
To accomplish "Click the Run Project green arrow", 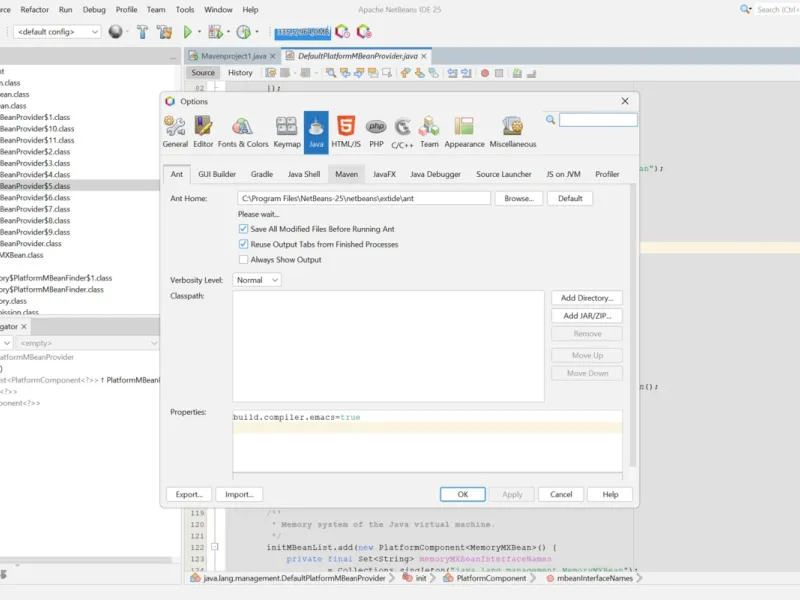I will (187, 32).
